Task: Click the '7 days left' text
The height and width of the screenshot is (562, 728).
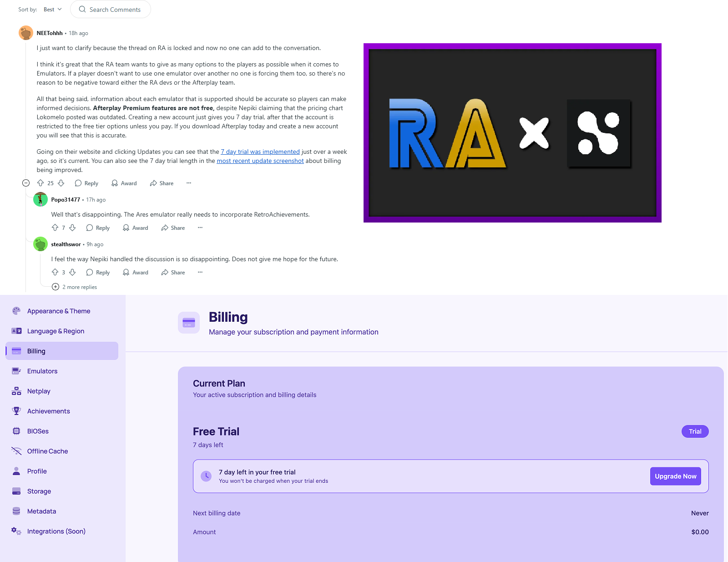Action: (x=208, y=445)
